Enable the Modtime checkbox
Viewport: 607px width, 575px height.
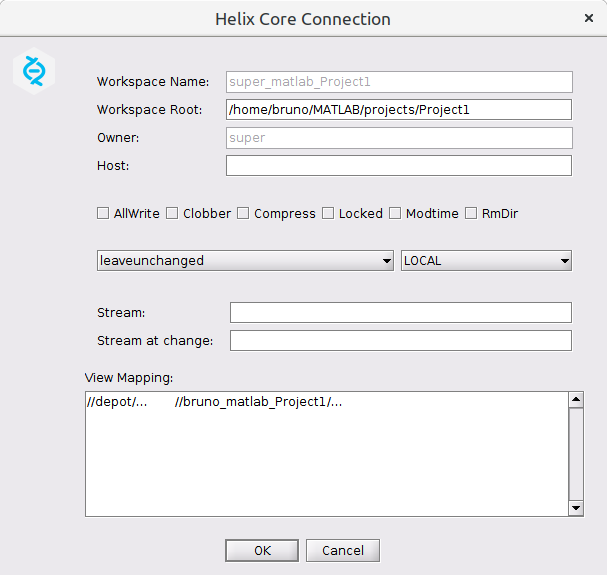click(x=395, y=213)
